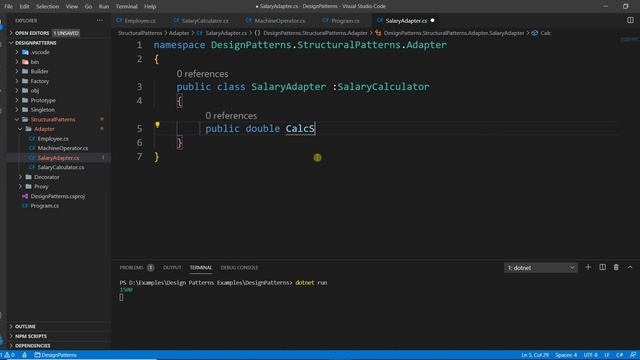Open MachineOperator.cs in the Explorer tree
Image resolution: width=640 pixels, height=360 pixels.
62,148
